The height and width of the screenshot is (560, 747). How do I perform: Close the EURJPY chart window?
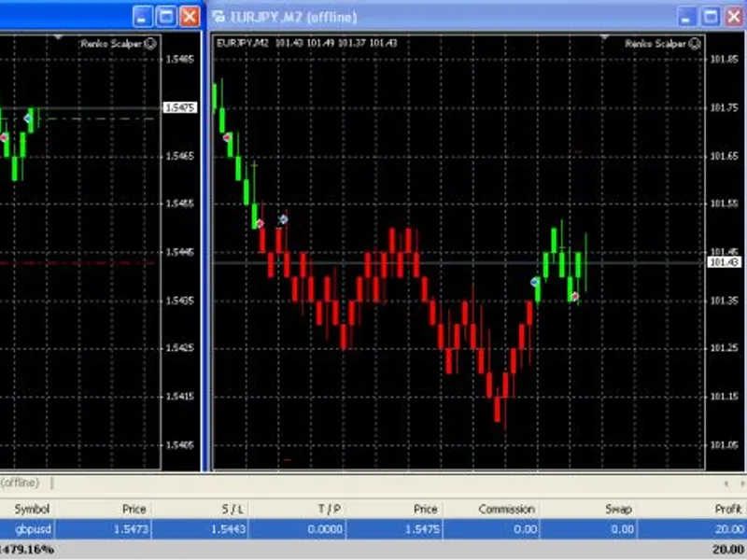tap(735, 17)
